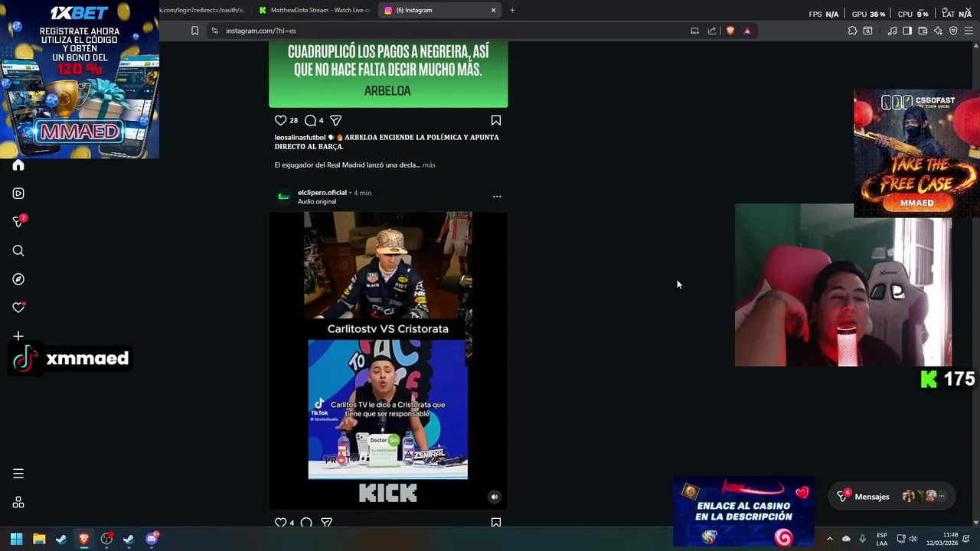The width and height of the screenshot is (980, 551).
Task: View site information icon in address bar
Action: pos(214,31)
